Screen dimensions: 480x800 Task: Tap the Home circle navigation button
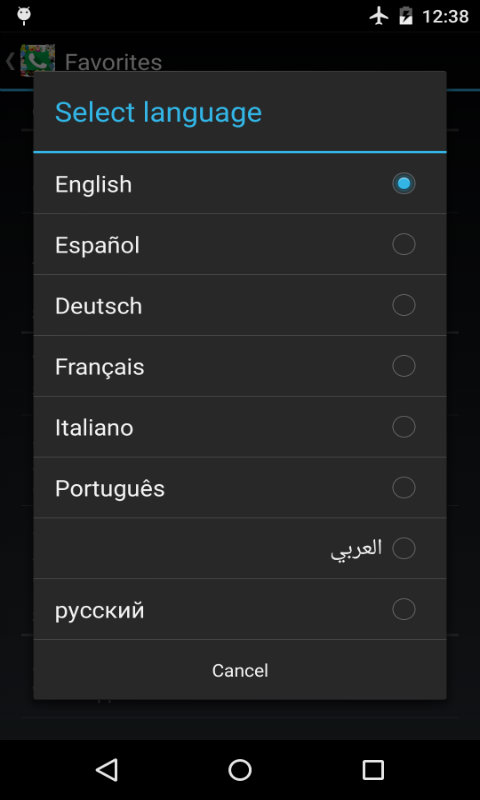coord(240,770)
